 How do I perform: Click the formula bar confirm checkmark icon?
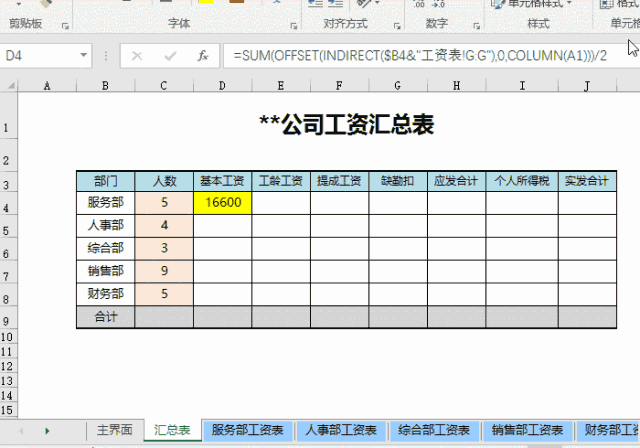coord(170,56)
